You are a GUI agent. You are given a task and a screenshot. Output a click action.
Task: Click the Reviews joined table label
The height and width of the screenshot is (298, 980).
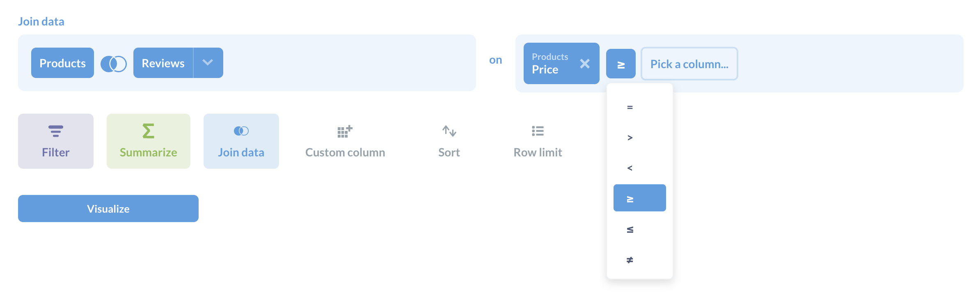point(163,63)
